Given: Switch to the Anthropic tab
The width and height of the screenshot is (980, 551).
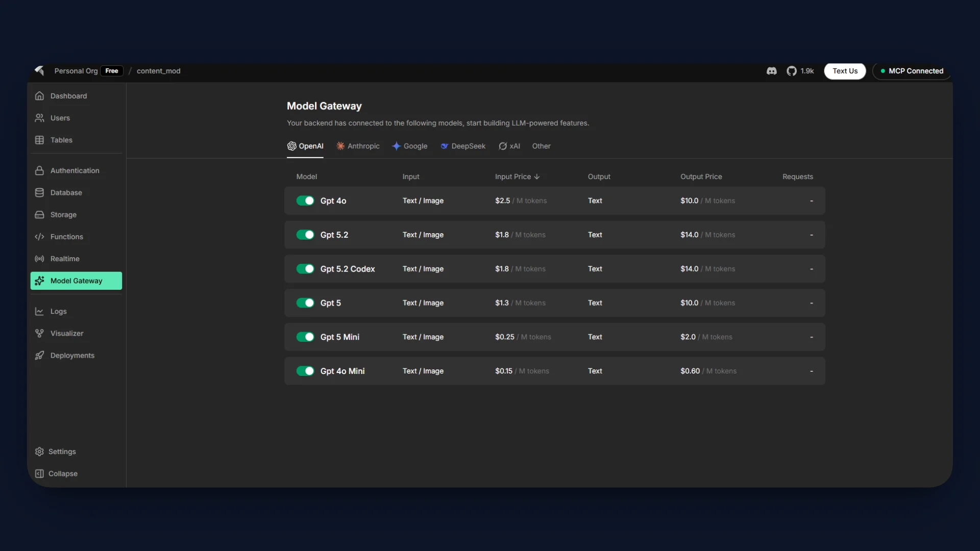Looking at the screenshot, I should tap(358, 146).
